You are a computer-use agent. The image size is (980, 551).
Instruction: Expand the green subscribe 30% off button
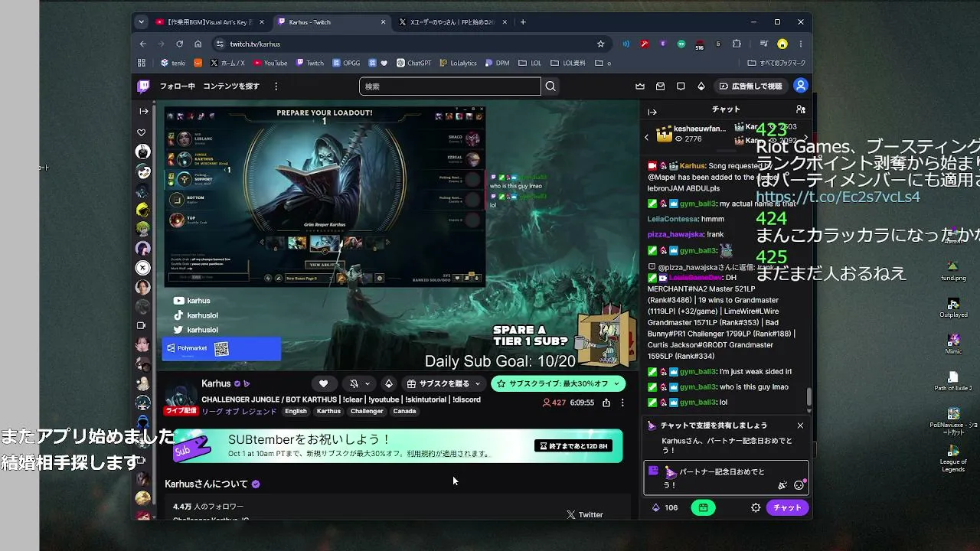pyautogui.click(x=558, y=383)
